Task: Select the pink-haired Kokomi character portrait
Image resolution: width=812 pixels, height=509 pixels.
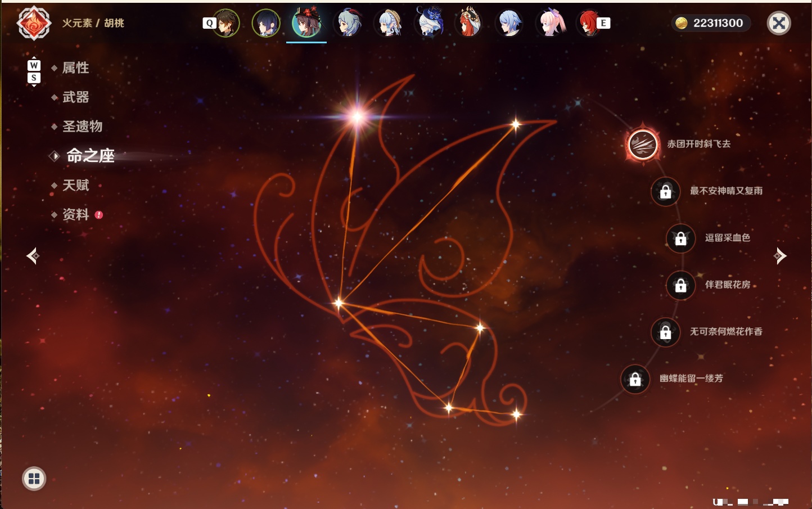Action: click(x=550, y=23)
